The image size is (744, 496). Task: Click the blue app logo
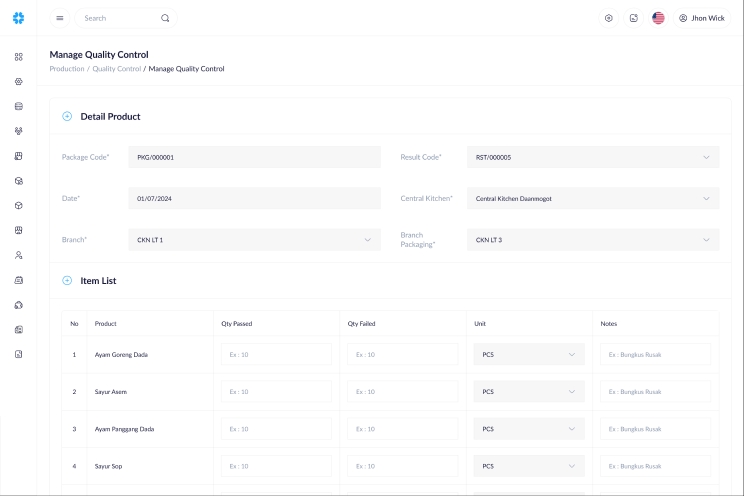tap(19, 18)
